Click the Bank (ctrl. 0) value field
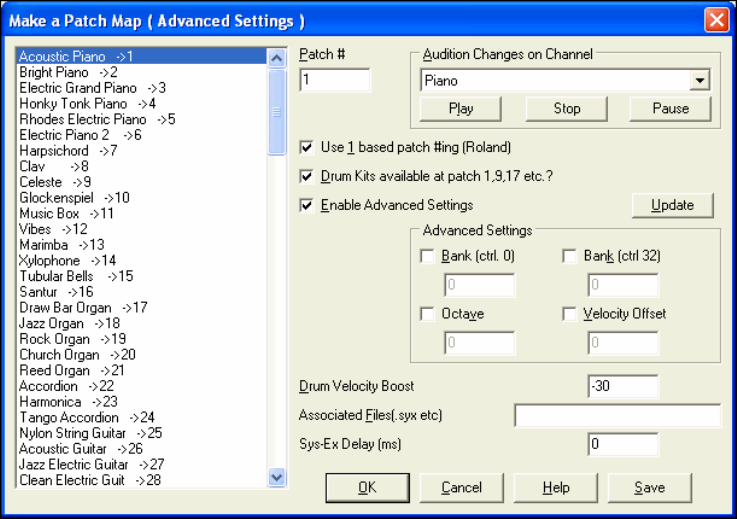 click(480, 285)
